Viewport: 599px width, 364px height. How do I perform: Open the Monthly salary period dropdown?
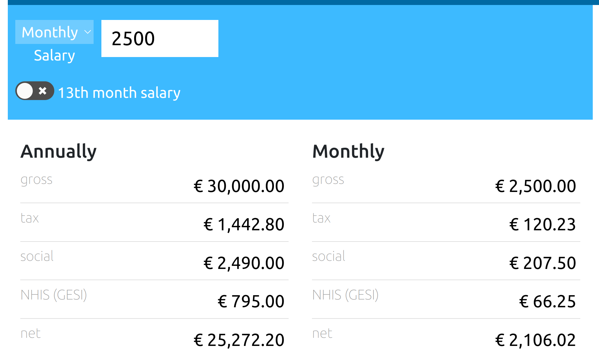coord(54,32)
